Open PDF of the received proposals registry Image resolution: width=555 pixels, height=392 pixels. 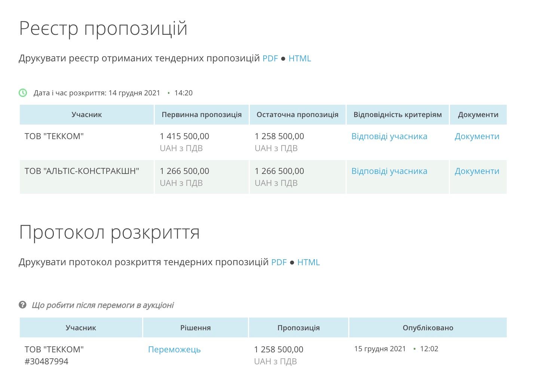click(270, 58)
